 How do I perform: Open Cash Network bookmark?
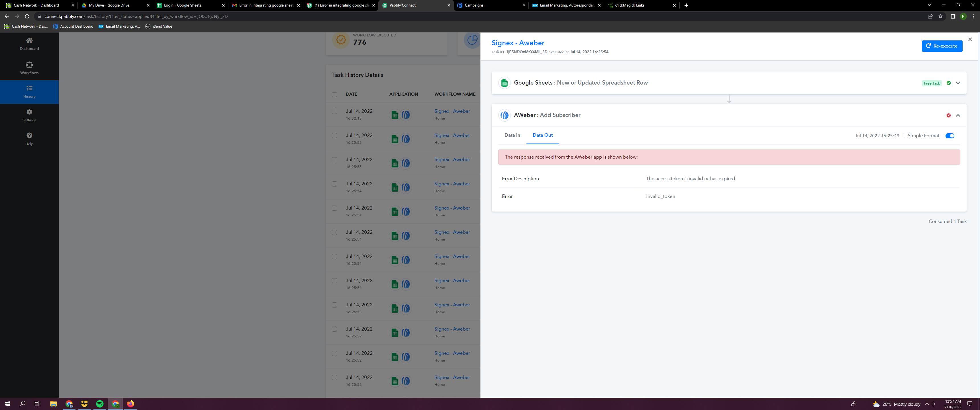(x=26, y=26)
